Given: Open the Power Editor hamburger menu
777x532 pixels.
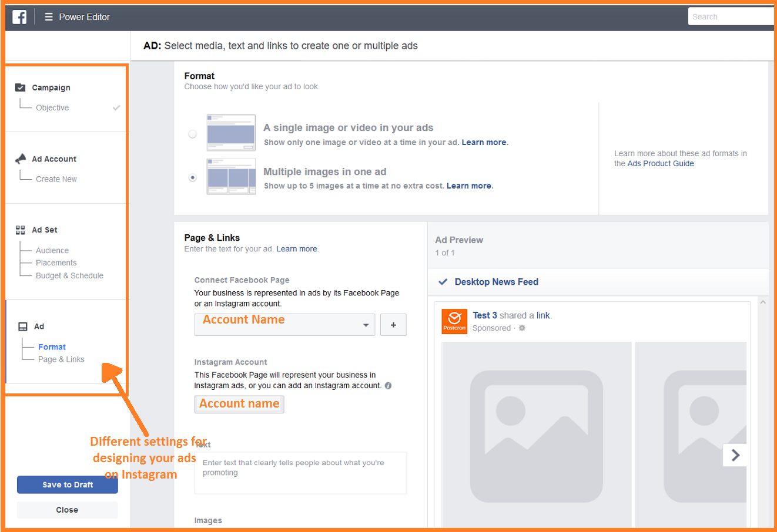Looking at the screenshot, I should coord(49,17).
